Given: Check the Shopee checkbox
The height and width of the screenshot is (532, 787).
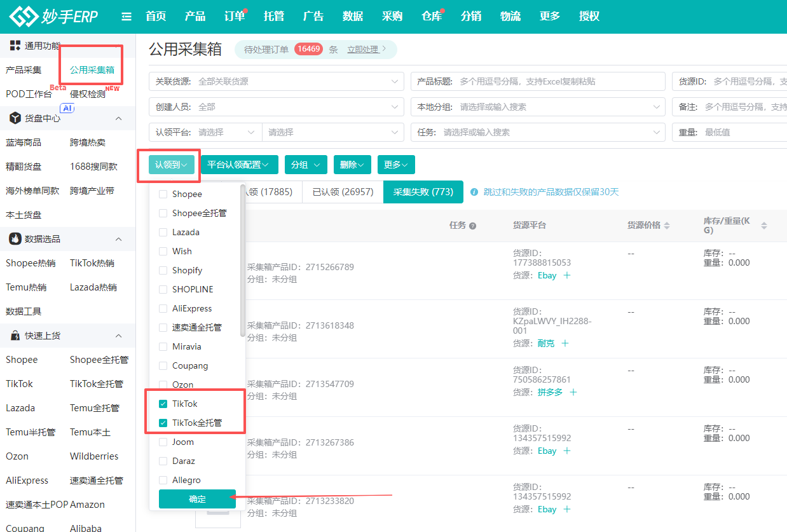Looking at the screenshot, I should (x=163, y=194).
